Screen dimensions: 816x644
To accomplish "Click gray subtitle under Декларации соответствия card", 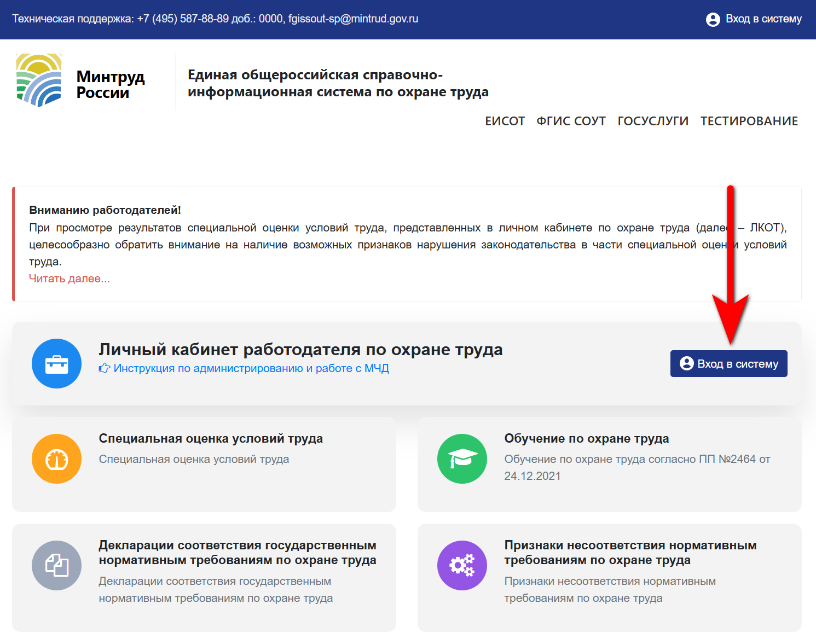I will tap(216, 589).
